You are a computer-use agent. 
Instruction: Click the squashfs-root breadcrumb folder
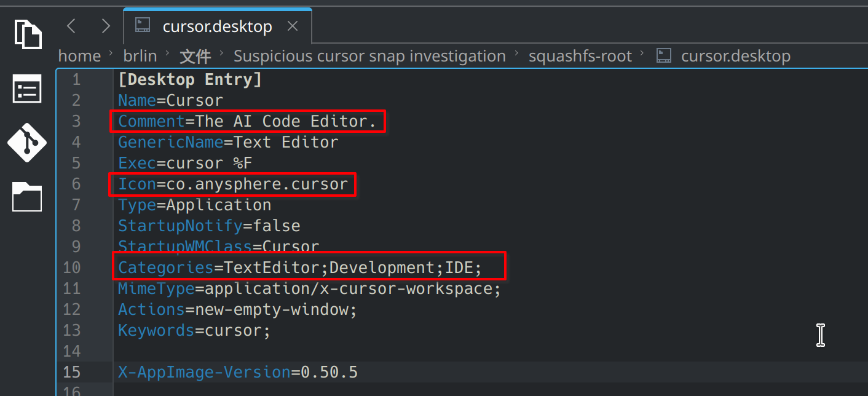coord(580,56)
